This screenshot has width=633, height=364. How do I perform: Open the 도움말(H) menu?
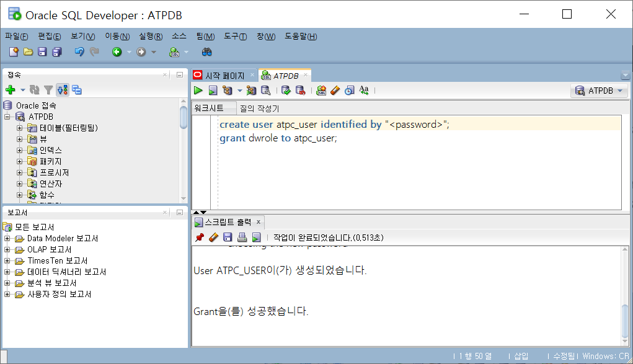(301, 37)
